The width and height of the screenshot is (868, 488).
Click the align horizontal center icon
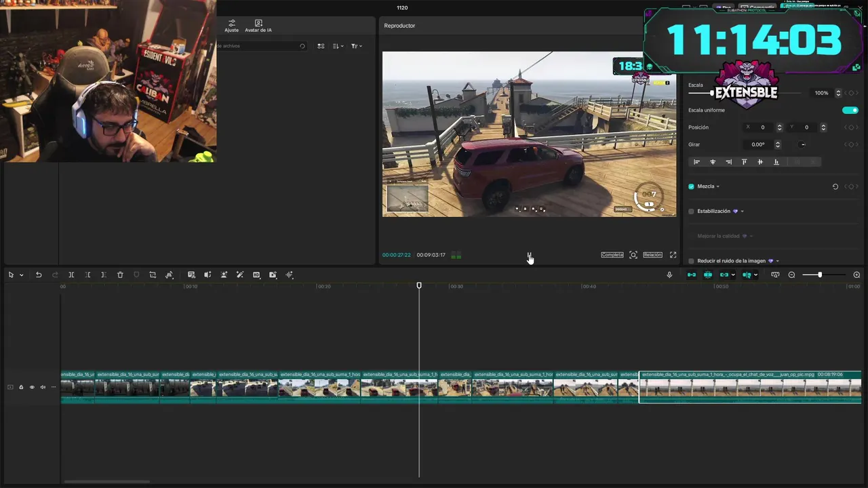(x=713, y=162)
